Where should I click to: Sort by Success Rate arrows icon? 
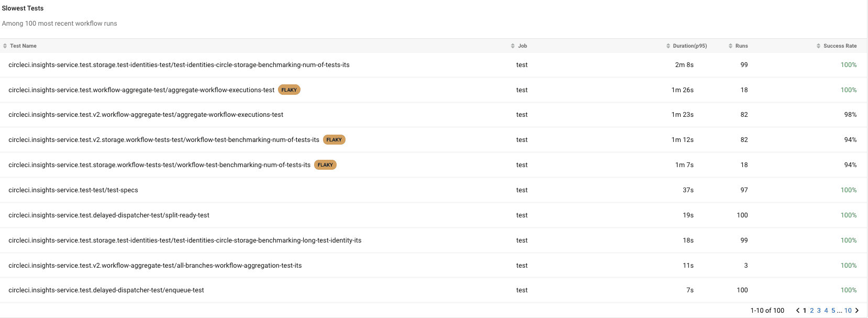pos(818,46)
